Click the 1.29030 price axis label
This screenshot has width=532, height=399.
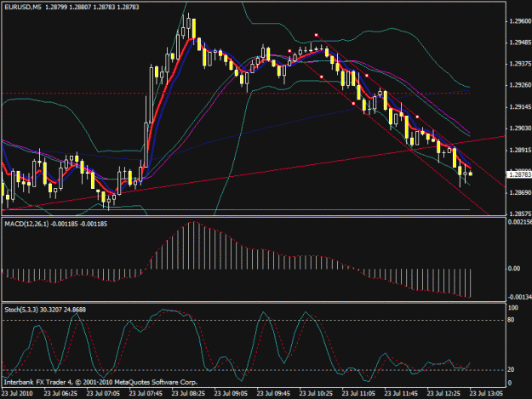(520, 128)
